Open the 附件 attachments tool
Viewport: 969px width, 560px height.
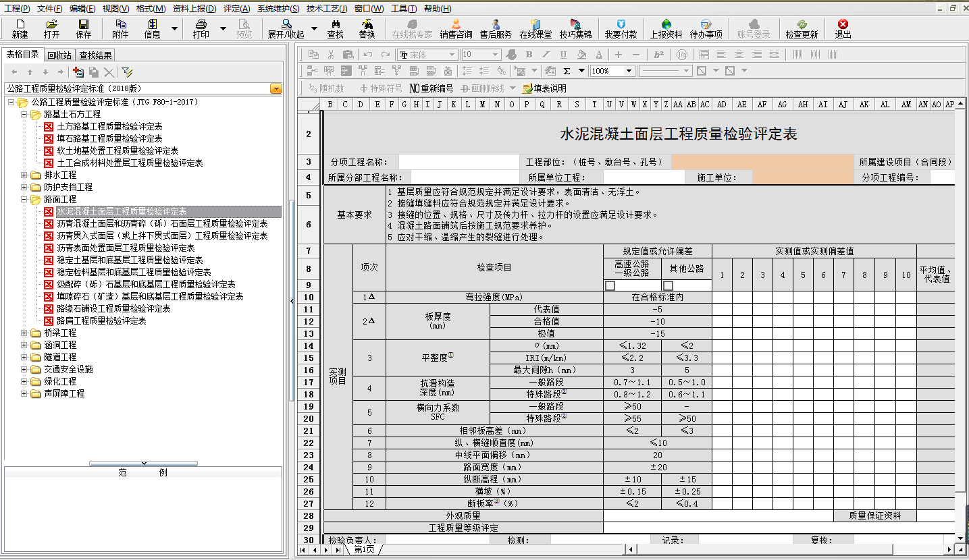pyautogui.click(x=120, y=29)
